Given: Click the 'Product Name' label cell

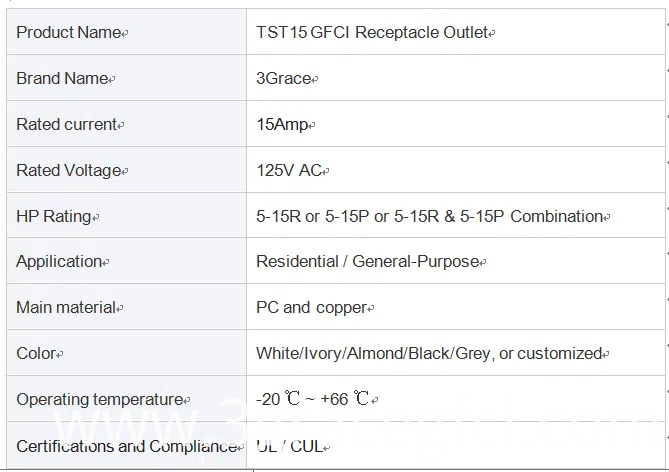Looking at the screenshot, I should [69, 33].
